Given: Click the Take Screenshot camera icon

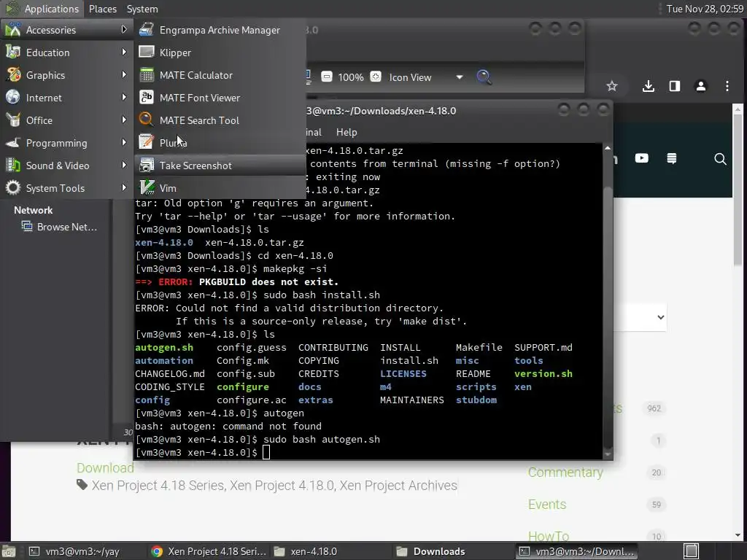Looking at the screenshot, I should 146,166.
